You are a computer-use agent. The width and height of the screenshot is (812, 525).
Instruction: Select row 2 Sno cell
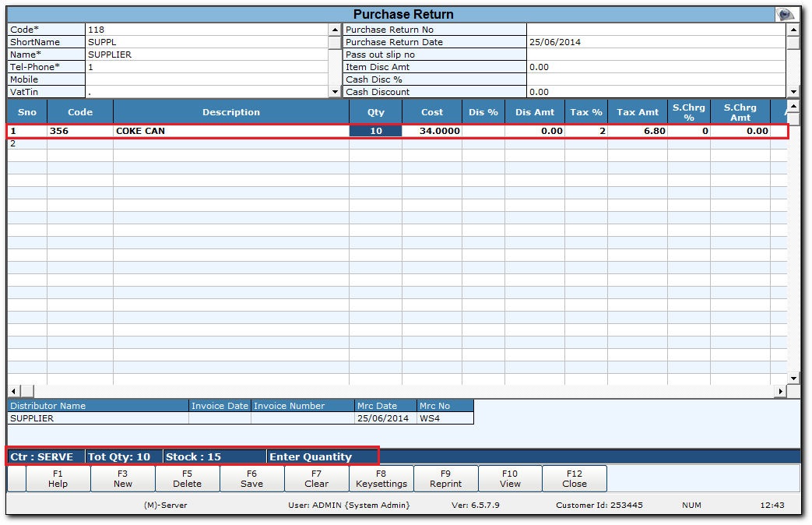click(27, 143)
